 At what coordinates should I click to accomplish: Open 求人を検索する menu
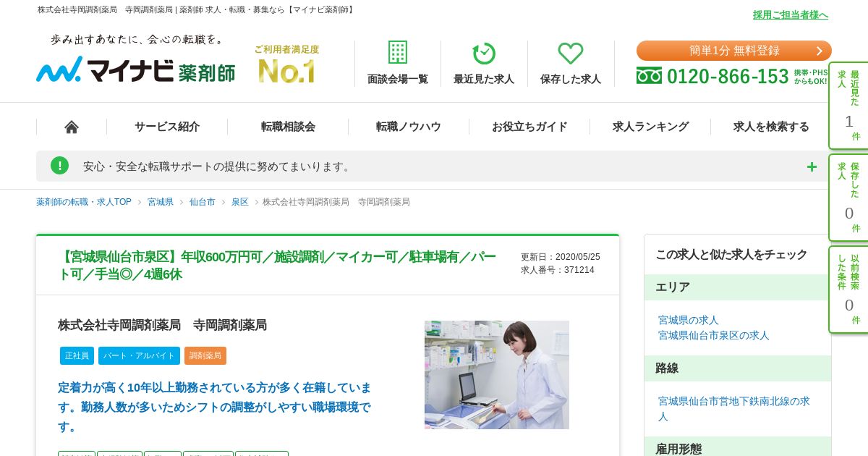(x=771, y=127)
